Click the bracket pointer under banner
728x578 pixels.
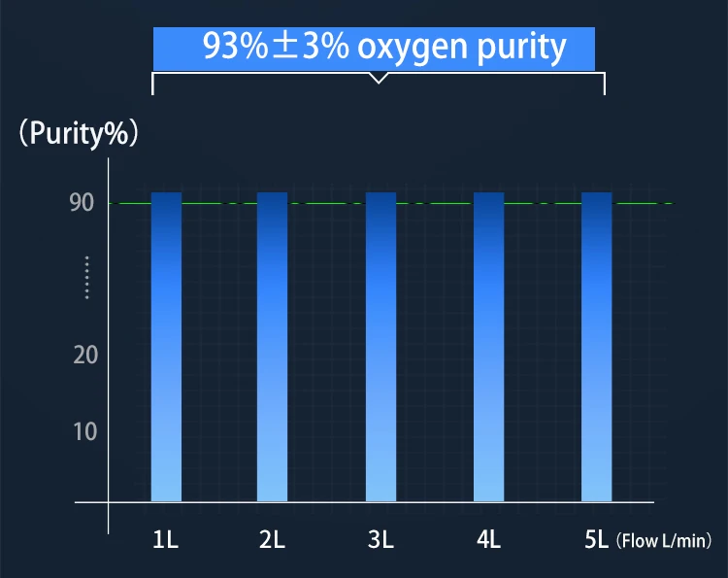[379, 78]
